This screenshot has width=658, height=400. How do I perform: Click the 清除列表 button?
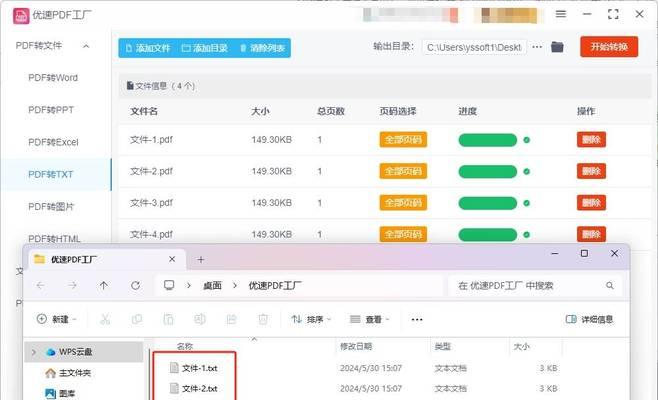[x=262, y=48]
